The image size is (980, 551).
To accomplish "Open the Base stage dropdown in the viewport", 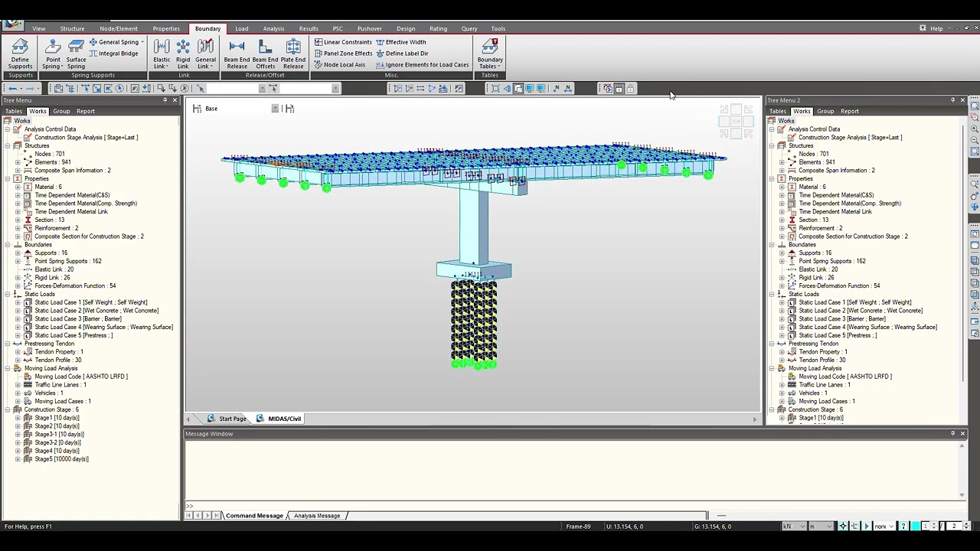I will pos(275,109).
